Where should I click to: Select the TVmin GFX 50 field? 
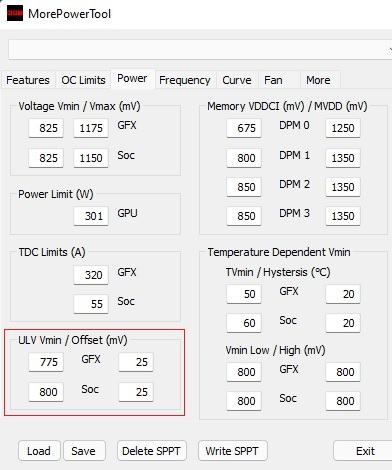click(x=244, y=294)
